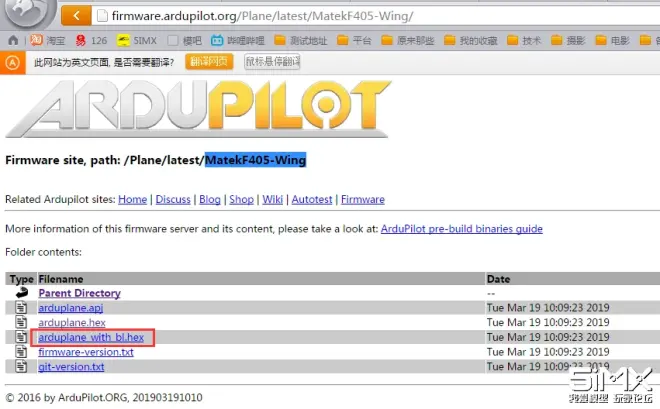Open the 淘宝 bookmark
This screenshot has width=660, height=409.
click(48, 40)
